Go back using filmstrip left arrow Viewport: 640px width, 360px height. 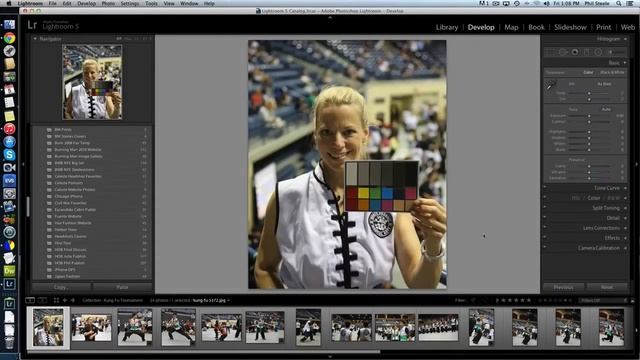tap(65, 300)
